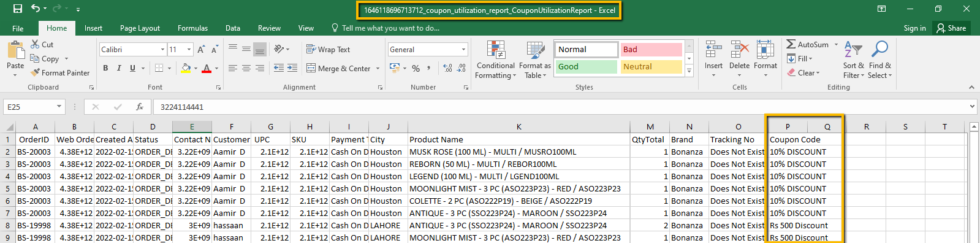Click the Save icon in quick access toolbar

[x=17, y=9]
